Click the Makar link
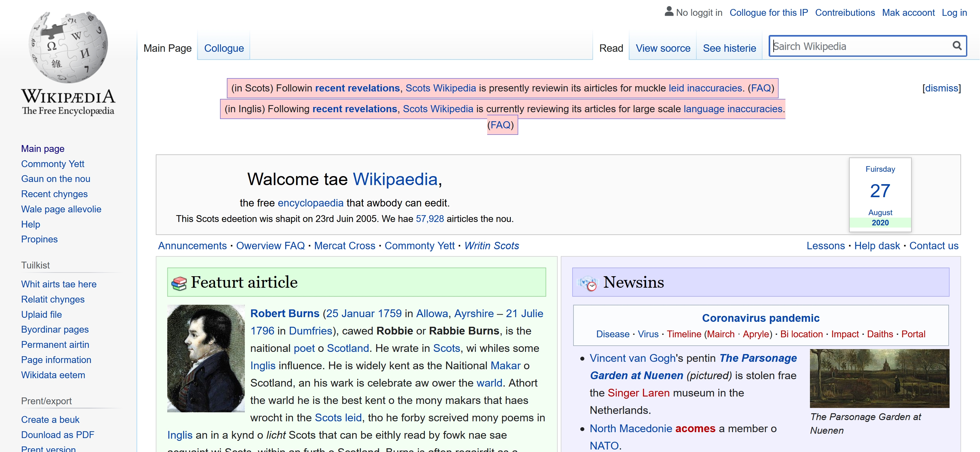The height and width of the screenshot is (452, 980). tap(505, 365)
